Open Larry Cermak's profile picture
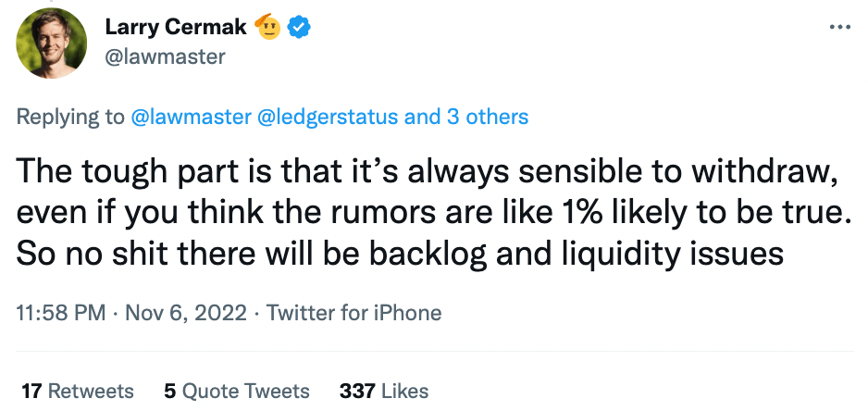The height and width of the screenshot is (411, 868). coord(53,43)
